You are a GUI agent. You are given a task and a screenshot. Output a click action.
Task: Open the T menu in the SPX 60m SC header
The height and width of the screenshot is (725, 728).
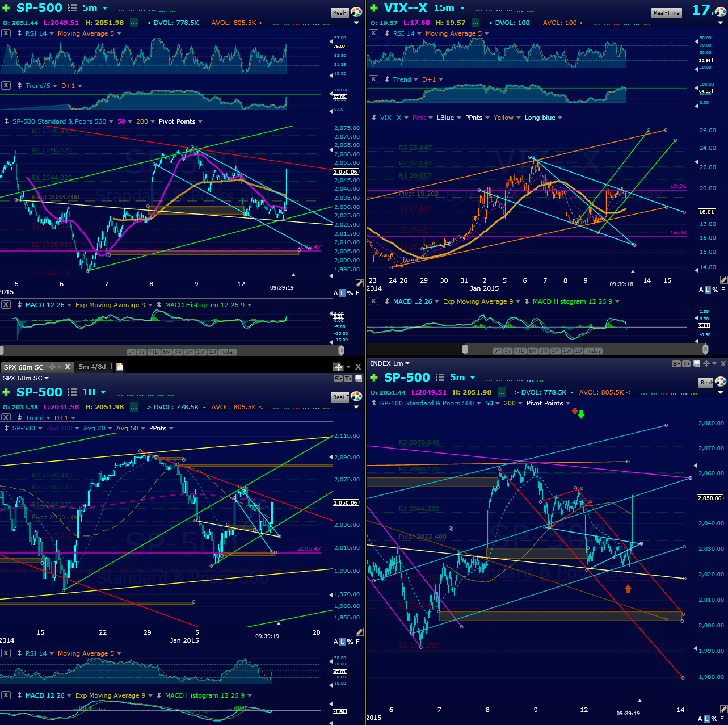click(348, 378)
